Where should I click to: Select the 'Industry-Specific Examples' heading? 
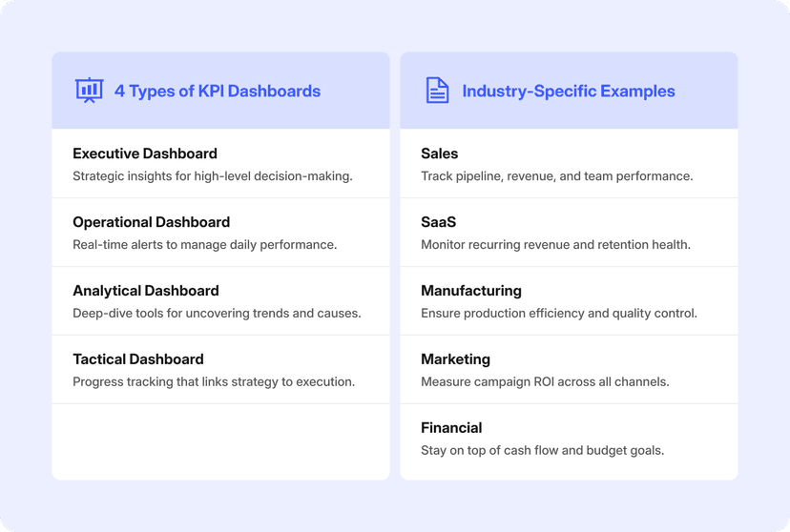[569, 92]
